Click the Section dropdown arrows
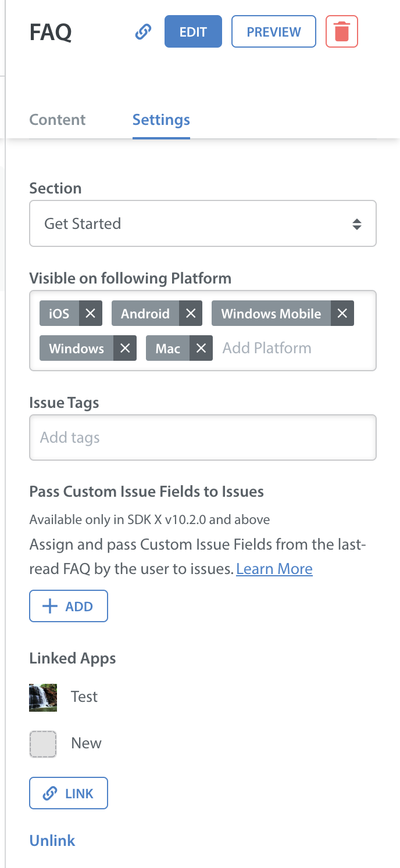Viewport: 400px width, 868px height. click(x=357, y=224)
